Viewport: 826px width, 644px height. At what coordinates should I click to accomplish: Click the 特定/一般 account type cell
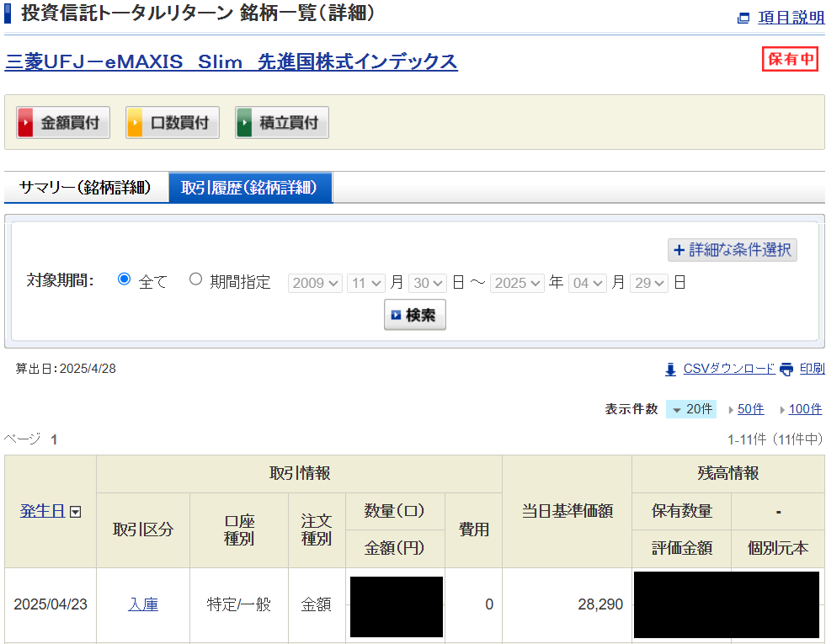(x=239, y=604)
